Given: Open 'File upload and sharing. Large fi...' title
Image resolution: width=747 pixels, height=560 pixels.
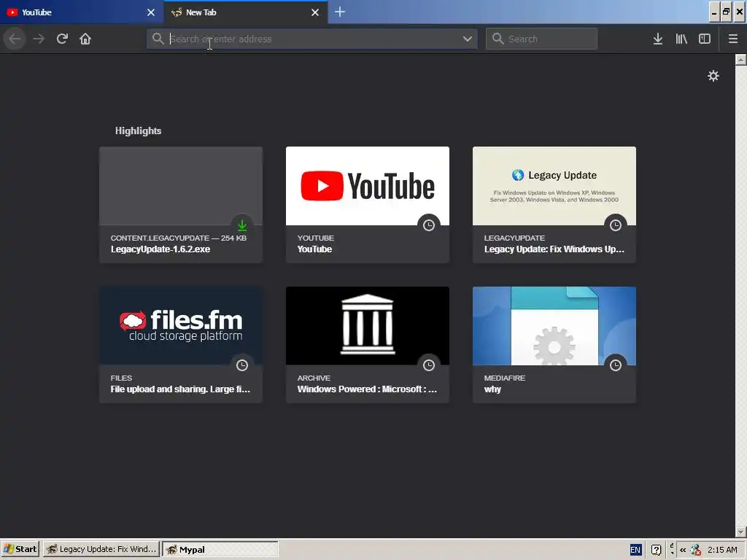Looking at the screenshot, I should point(180,389).
